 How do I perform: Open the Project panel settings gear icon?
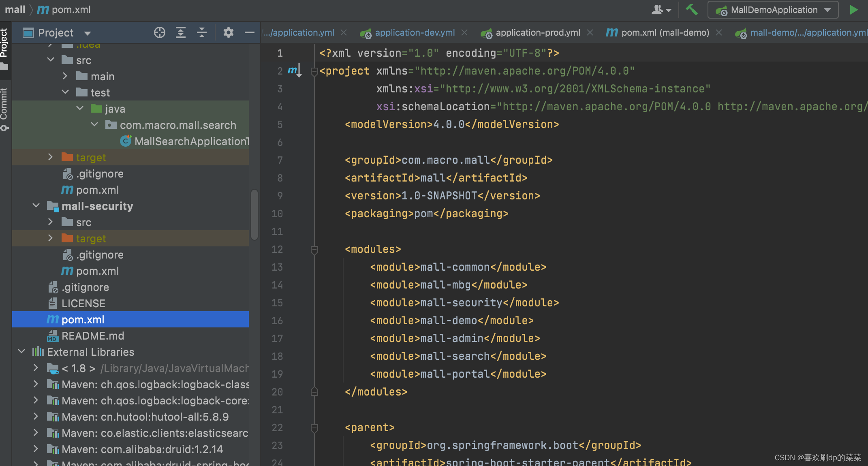click(229, 32)
